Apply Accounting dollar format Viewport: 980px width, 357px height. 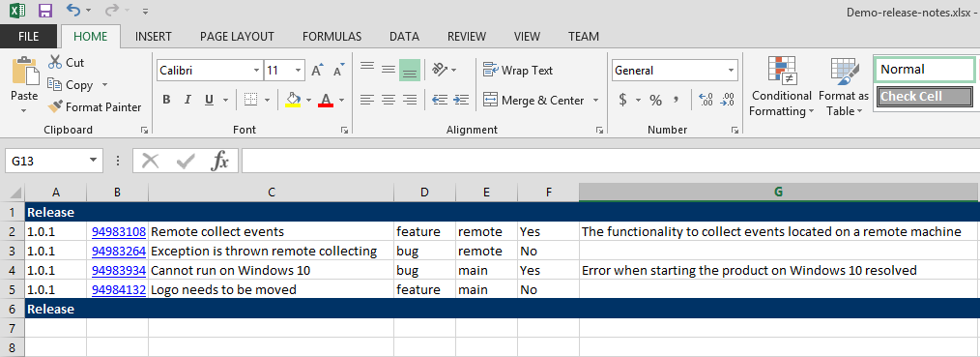tap(623, 100)
